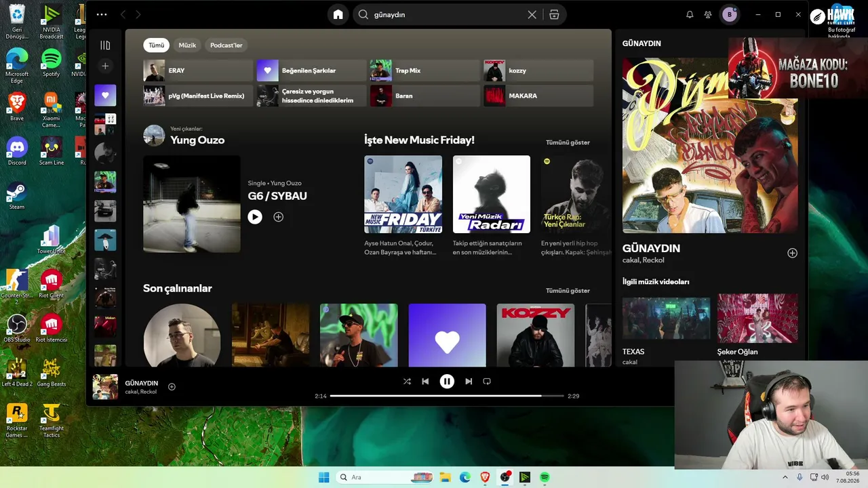The height and width of the screenshot is (488, 868).
Task: Open Discord desktop shortcut
Action: click(x=17, y=152)
